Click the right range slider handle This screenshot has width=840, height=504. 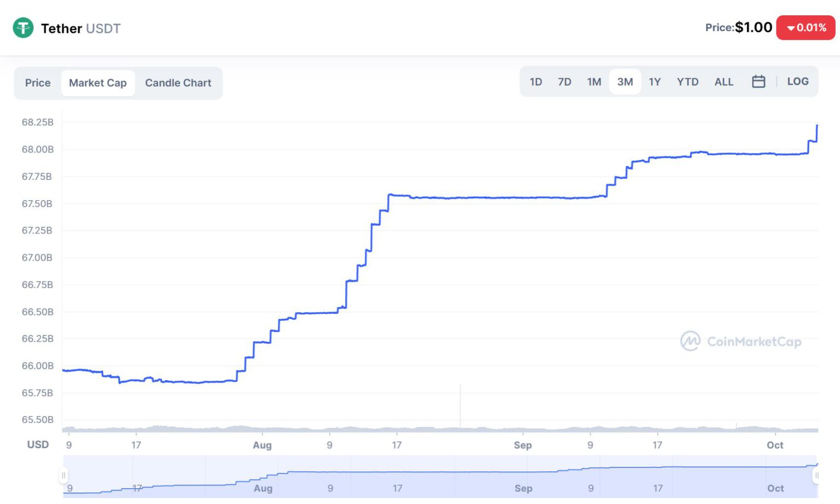coord(816,476)
